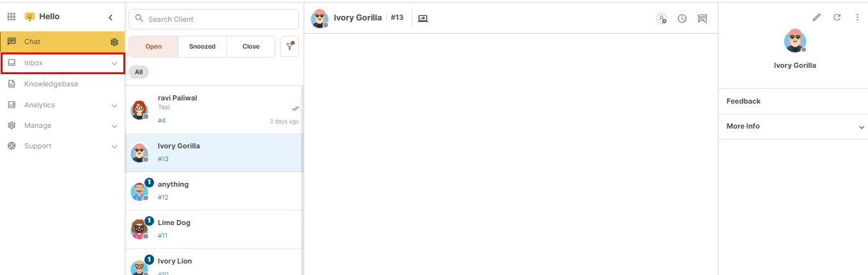The width and height of the screenshot is (868, 275).
Task: Click Ivory Gorilla avatar in chat header
Action: [320, 19]
